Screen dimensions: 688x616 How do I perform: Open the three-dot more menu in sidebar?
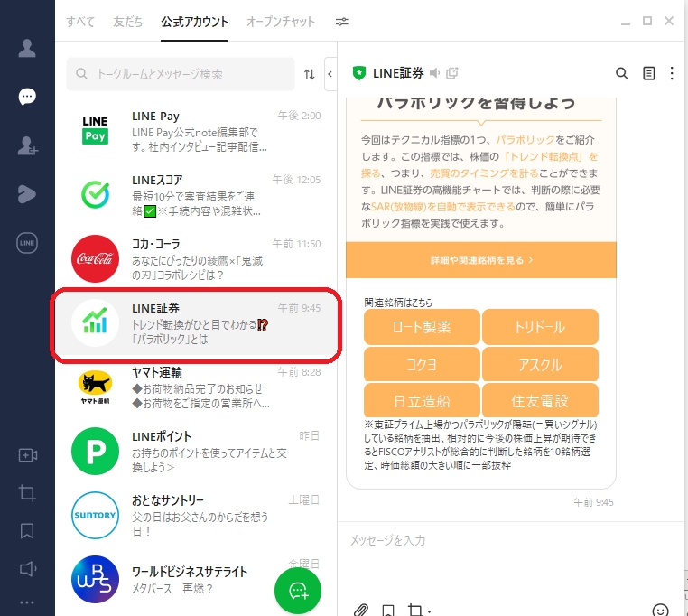(x=27, y=602)
